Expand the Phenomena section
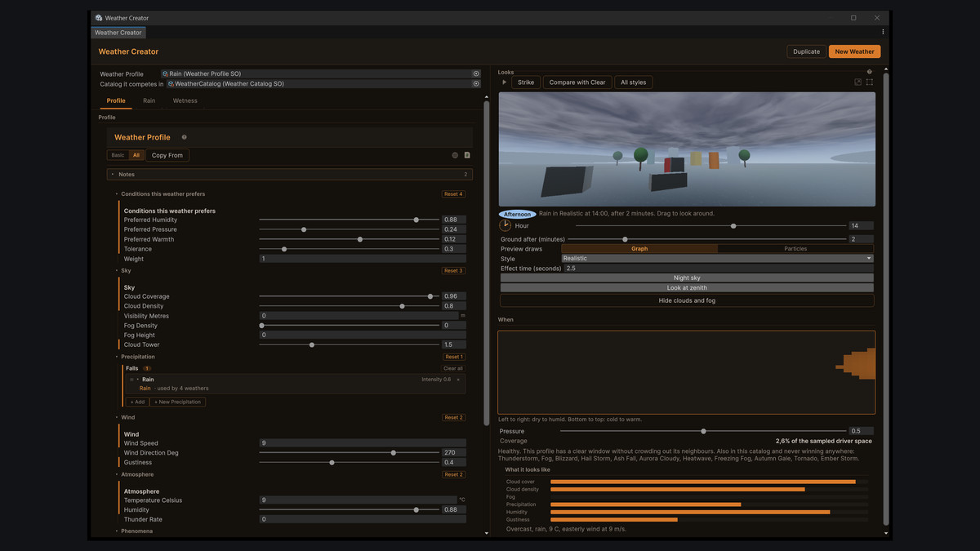Screen dimensions: 980x551 (136, 531)
